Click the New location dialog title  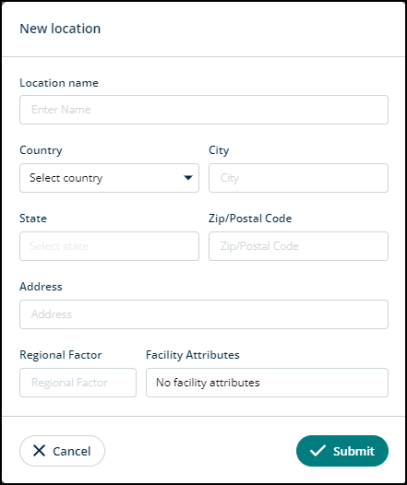(x=60, y=29)
